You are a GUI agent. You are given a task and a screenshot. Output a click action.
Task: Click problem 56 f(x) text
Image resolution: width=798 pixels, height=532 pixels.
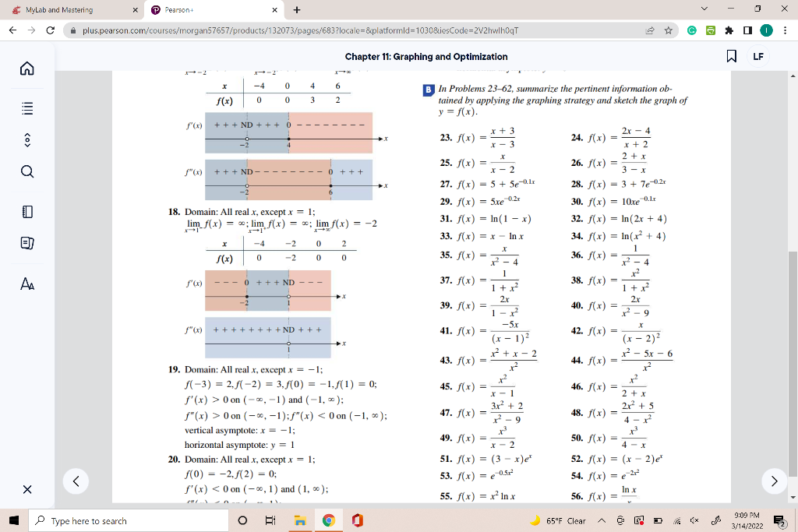coord(605,495)
